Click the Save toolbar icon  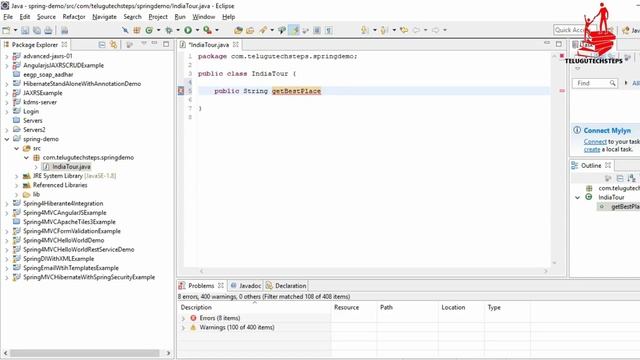point(25,30)
